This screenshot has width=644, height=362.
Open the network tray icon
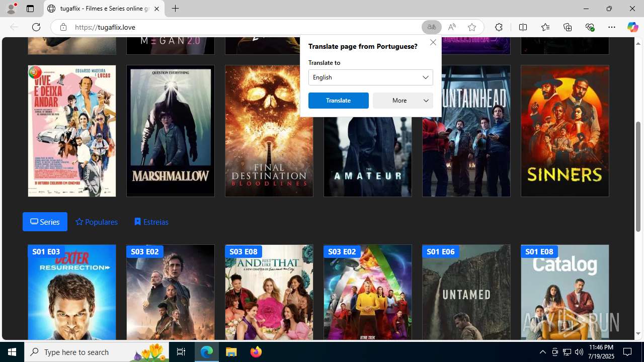tap(567, 352)
